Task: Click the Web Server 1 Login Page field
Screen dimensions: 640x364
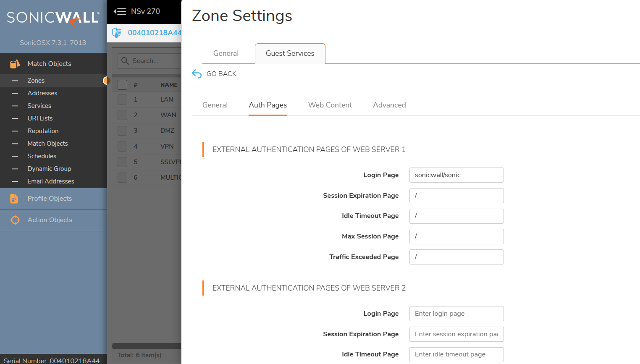Action: (456, 175)
